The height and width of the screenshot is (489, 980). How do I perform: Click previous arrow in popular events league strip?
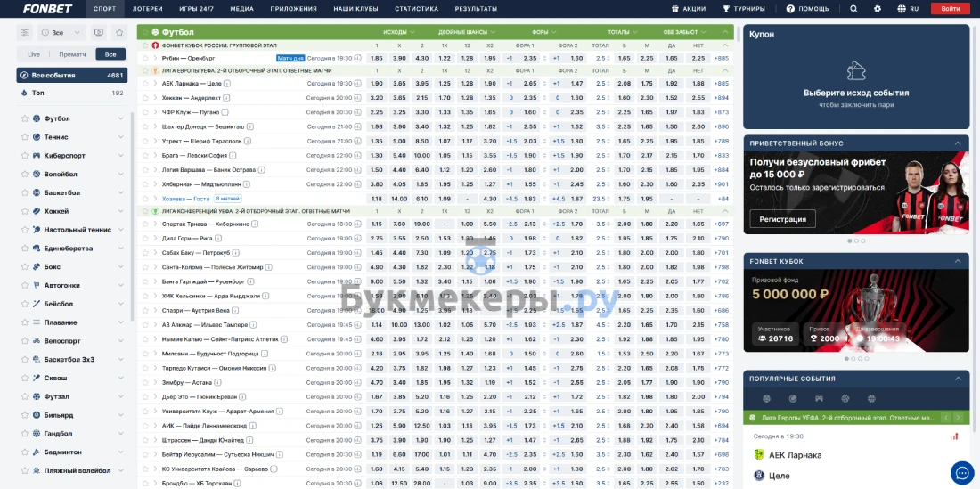coord(946,417)
